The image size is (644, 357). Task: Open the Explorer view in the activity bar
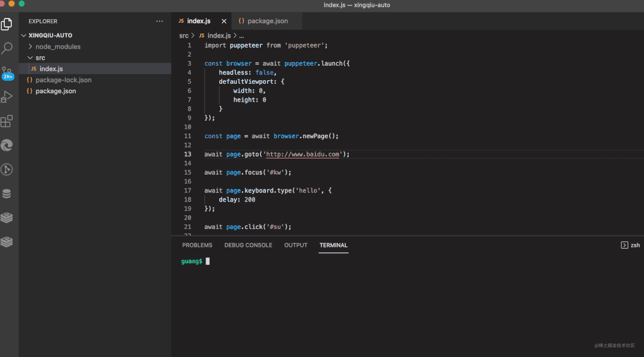click(7, 25)
